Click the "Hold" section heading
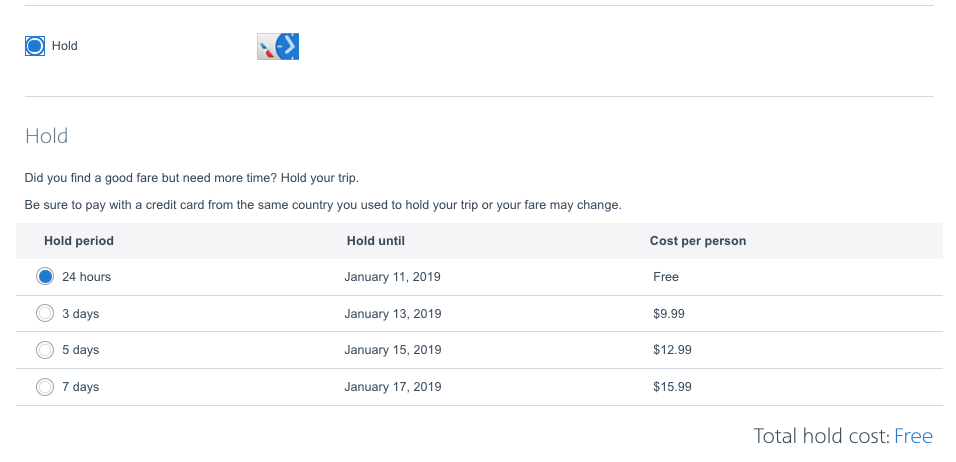The width and height of the screenshot is (956, 462). coord(46,136)
